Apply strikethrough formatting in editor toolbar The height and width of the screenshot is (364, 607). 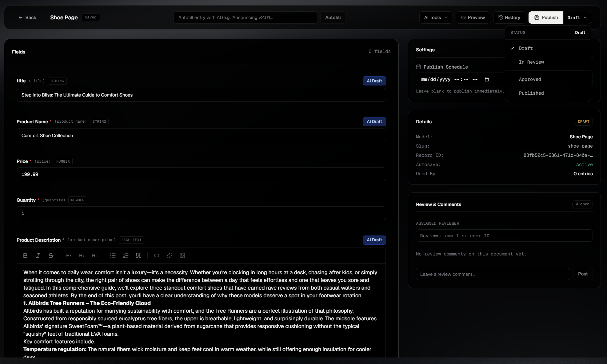pyautogui.click(x=51, y=255)
